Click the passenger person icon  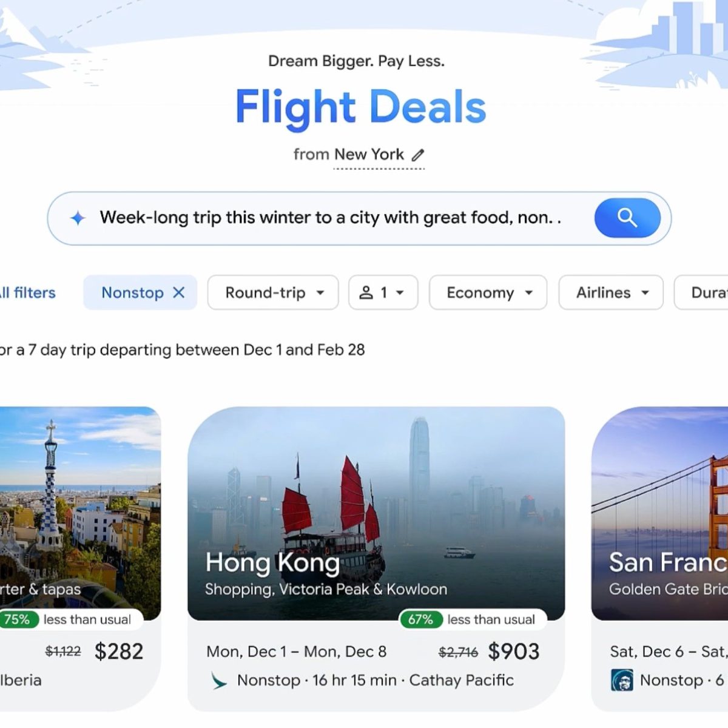366,292
